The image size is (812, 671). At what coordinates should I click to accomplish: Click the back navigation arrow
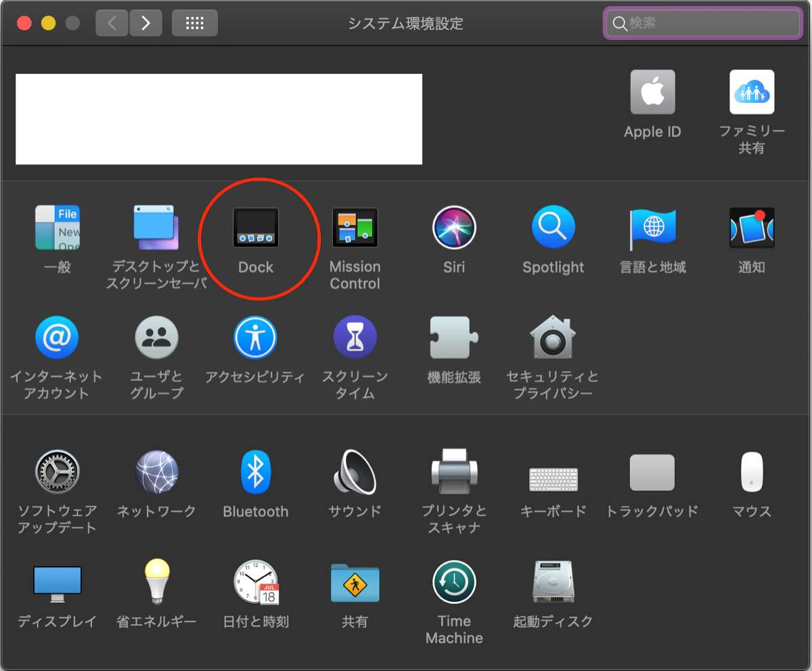(112, 23)
